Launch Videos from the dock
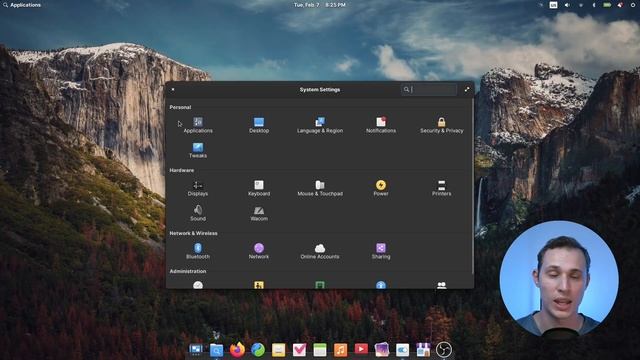This screenshot has height=360, width=640. [361, 350]
